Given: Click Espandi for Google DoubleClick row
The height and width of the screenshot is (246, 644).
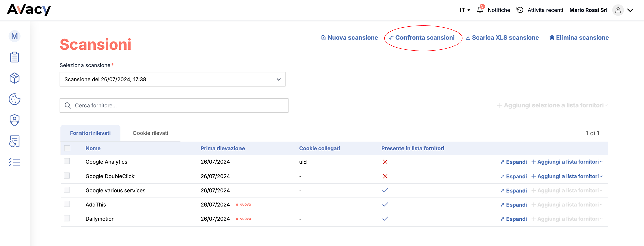Looking at the screenshot, I should pyautogui.click(x=514, y=176).
